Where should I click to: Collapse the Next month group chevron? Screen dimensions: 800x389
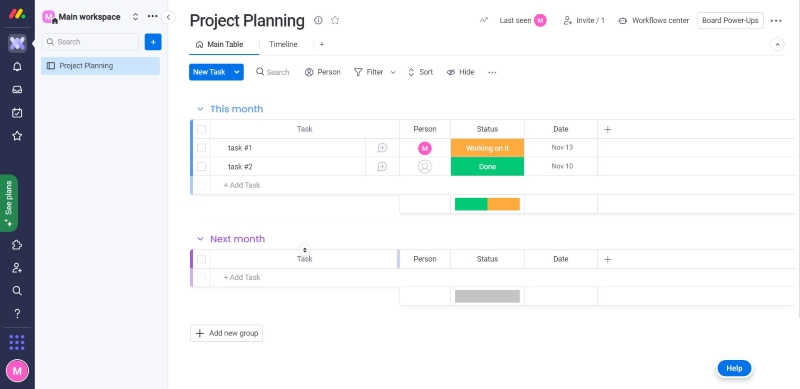(200, 239)
